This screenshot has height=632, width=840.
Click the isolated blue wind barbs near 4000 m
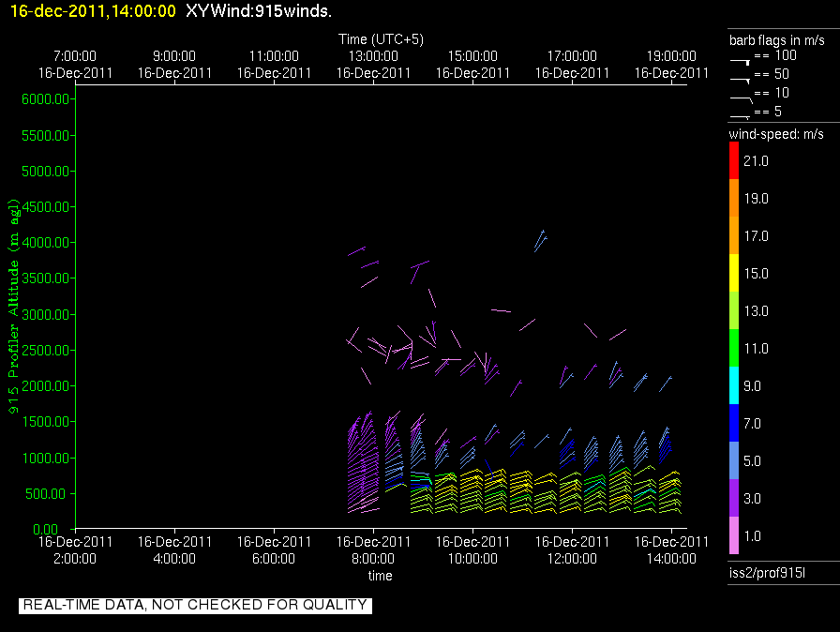[x=541, y=241]
